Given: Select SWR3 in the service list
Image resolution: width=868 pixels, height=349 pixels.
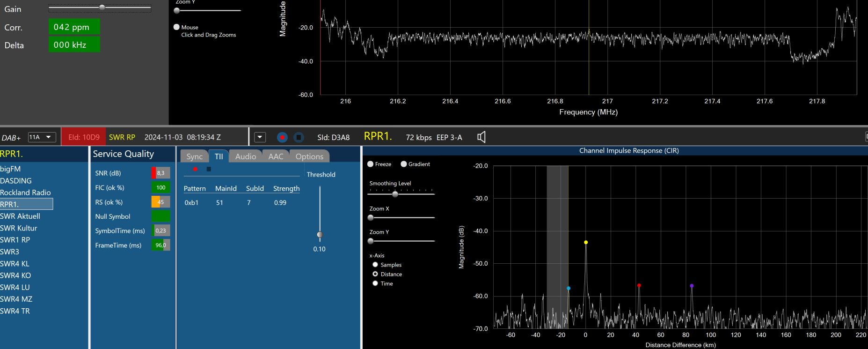Looking at the screenshot, I should pyautogui.click(x=10, y=252).
